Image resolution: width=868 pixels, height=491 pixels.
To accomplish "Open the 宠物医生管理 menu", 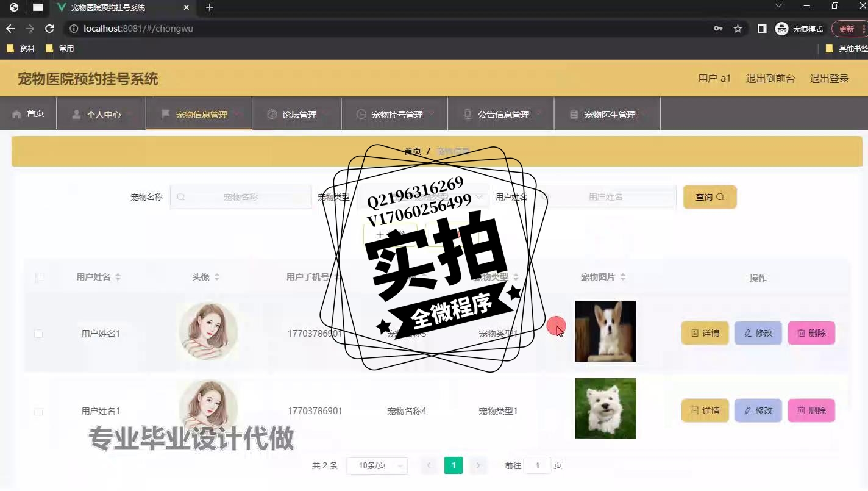I will 607,113.
